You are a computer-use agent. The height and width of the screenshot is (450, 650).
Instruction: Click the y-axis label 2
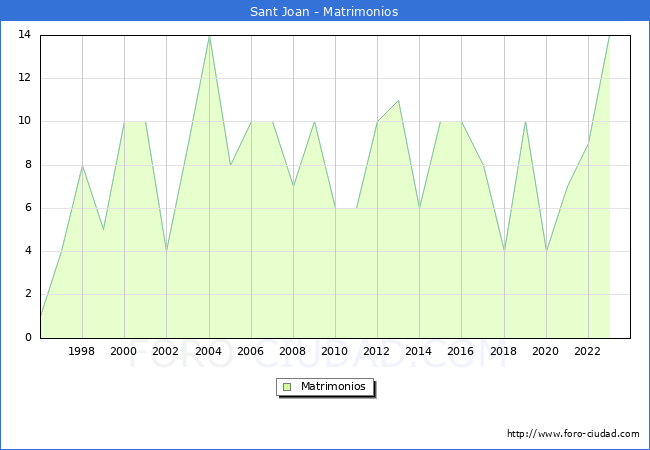(28, 294)
